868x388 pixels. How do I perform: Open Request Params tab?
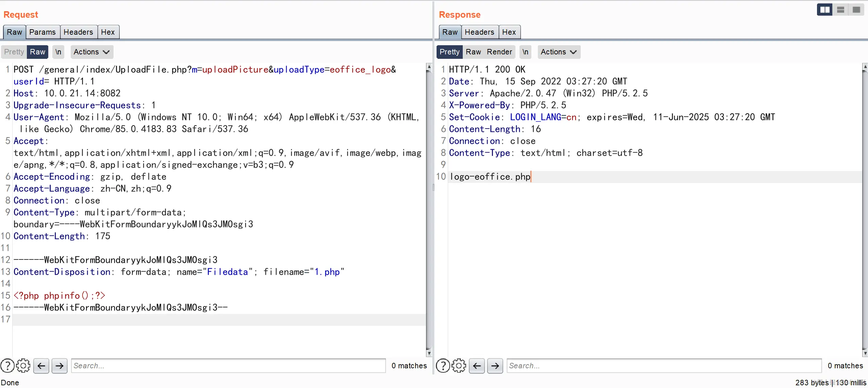(x=42, y=32)
